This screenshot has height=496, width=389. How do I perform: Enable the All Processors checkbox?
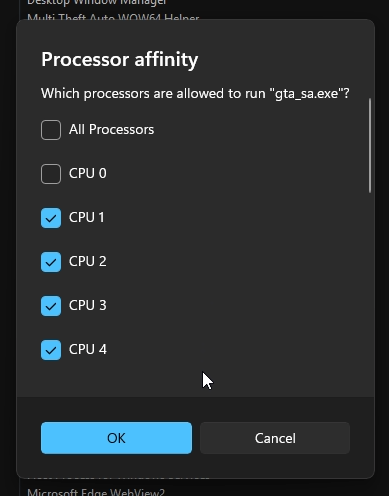[51, 130]
